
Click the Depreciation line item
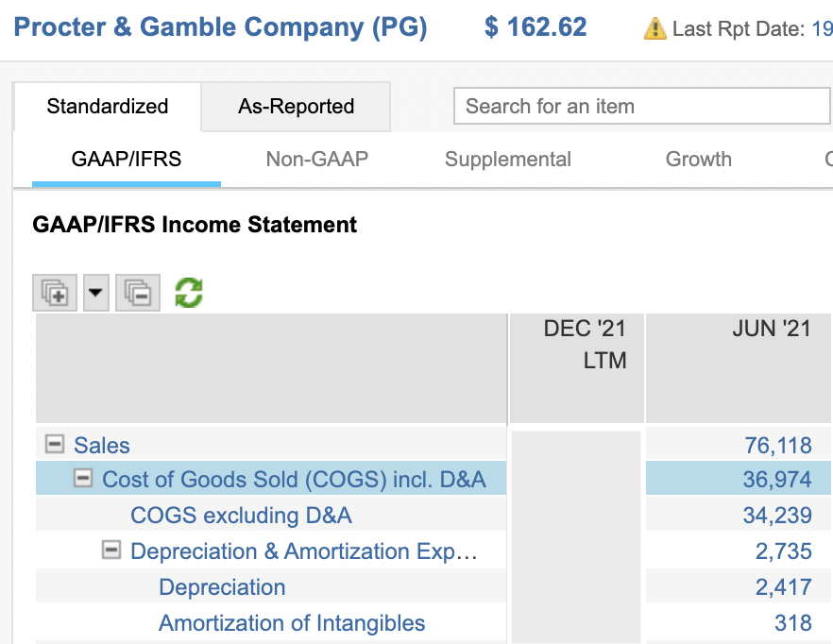(x=222, y=587)
